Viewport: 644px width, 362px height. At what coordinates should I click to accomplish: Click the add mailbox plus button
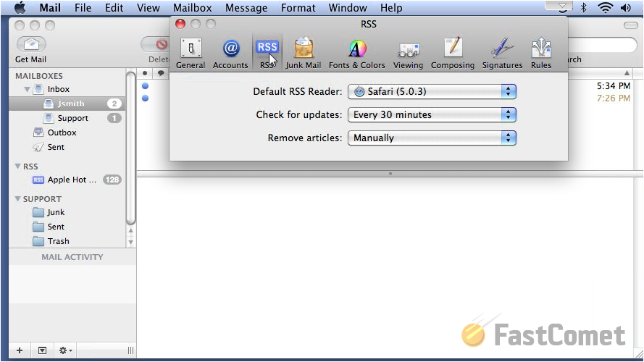pos(20,350)
